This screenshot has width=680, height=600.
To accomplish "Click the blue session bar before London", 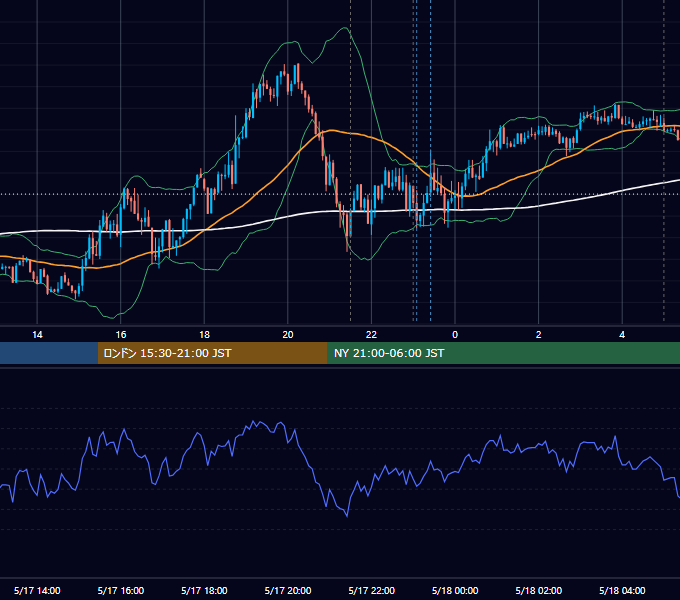I will (x=49, y=353).
